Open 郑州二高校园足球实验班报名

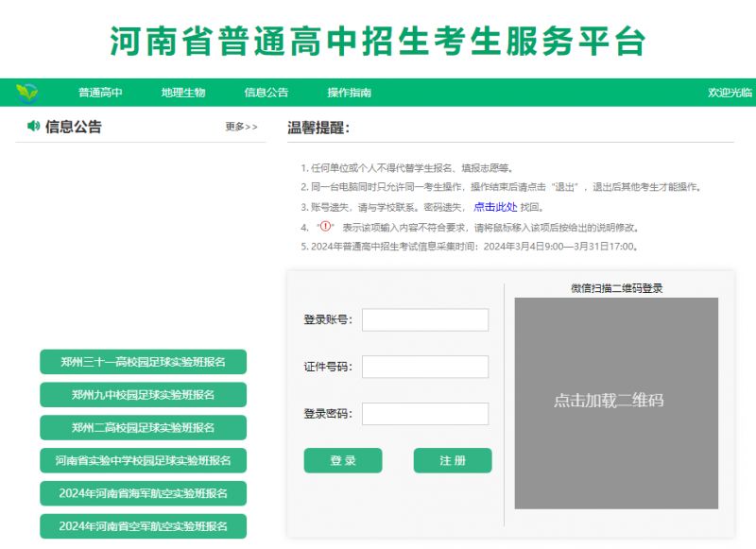[x=144, y=427]
